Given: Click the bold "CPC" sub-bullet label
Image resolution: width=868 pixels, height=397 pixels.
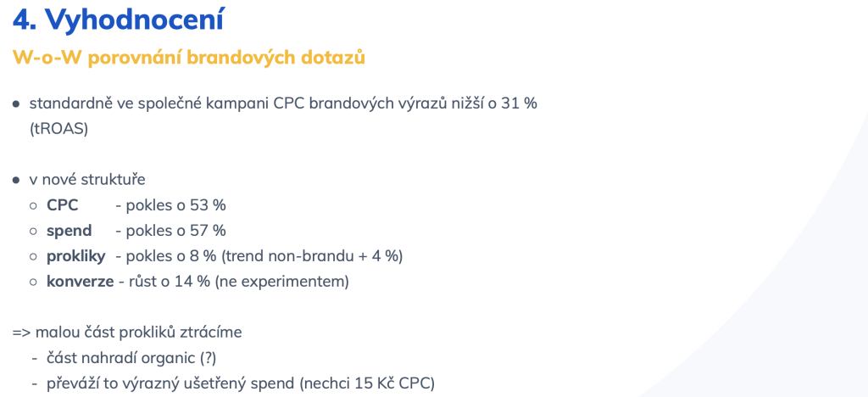Looking at the screenshot, I should click(63, 205).
